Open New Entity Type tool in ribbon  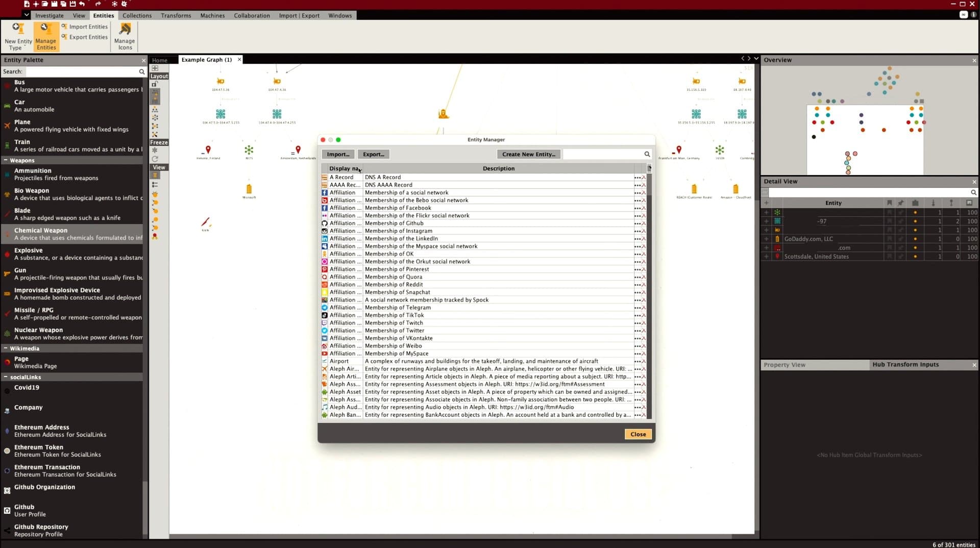point(18,36)
